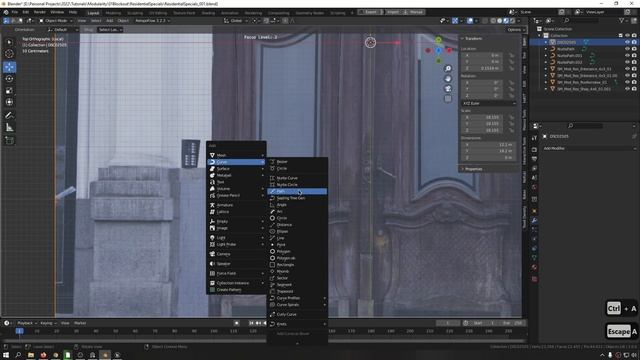Switch perspective/orthographic view grid icon

(448, 98)
